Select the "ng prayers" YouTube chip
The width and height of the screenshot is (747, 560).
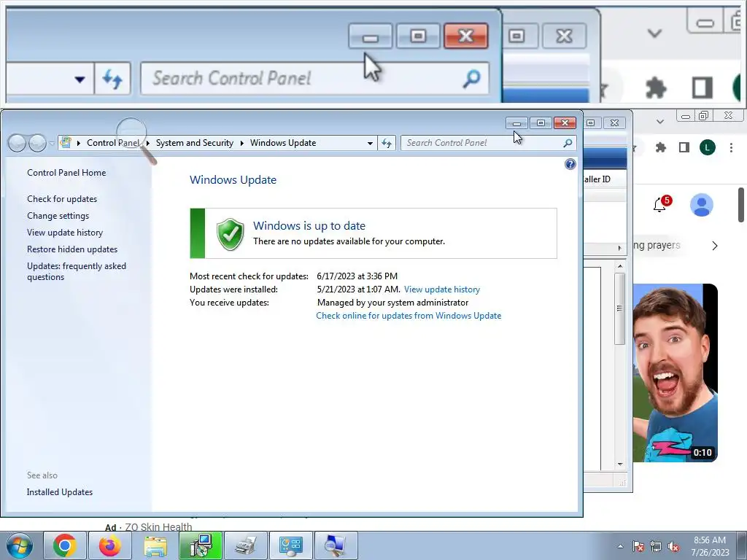coord(657,245)
